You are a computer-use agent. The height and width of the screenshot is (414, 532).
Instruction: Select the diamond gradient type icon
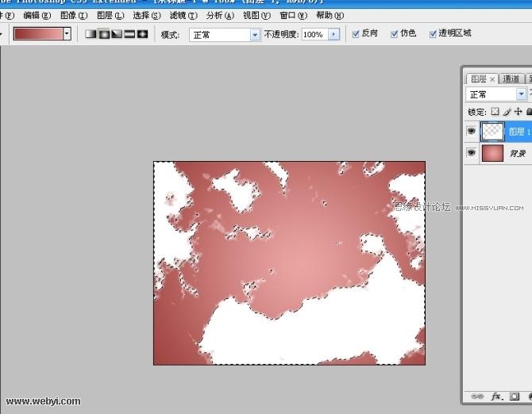coord(142,34)
